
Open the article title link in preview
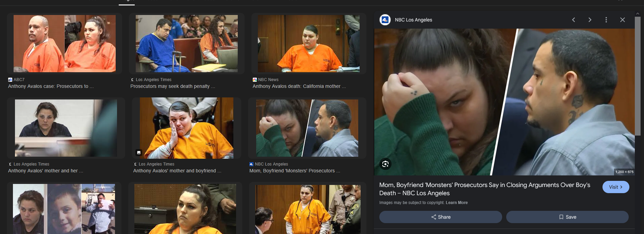485,189
